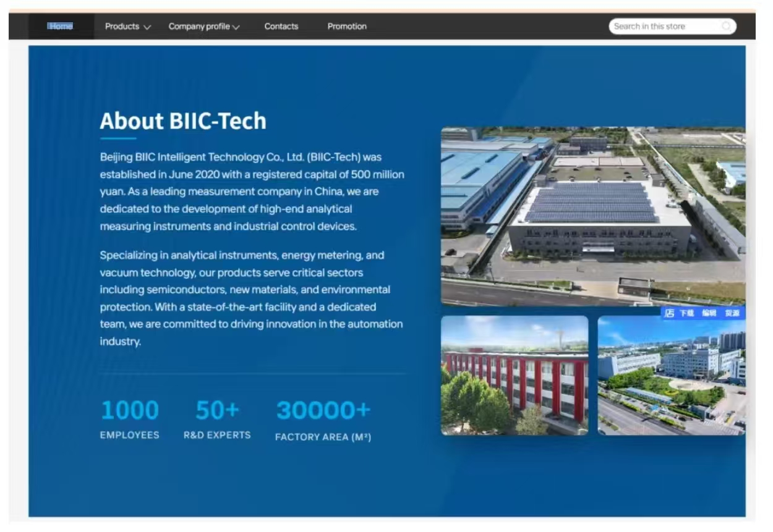The width and height of the screenshot is (773, 532).
Task: Click the 店 shop icon on overlay toolbar
Action: (x=669, y=313)
